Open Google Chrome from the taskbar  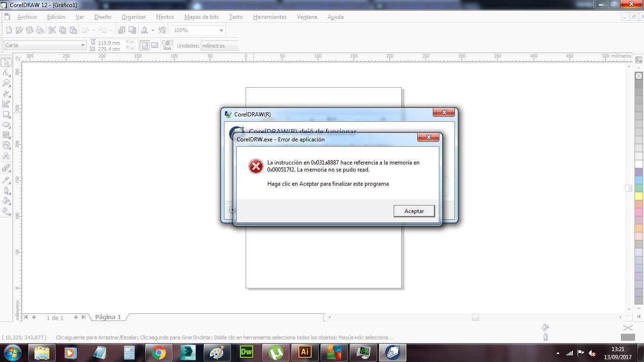[x=158, y=353]
